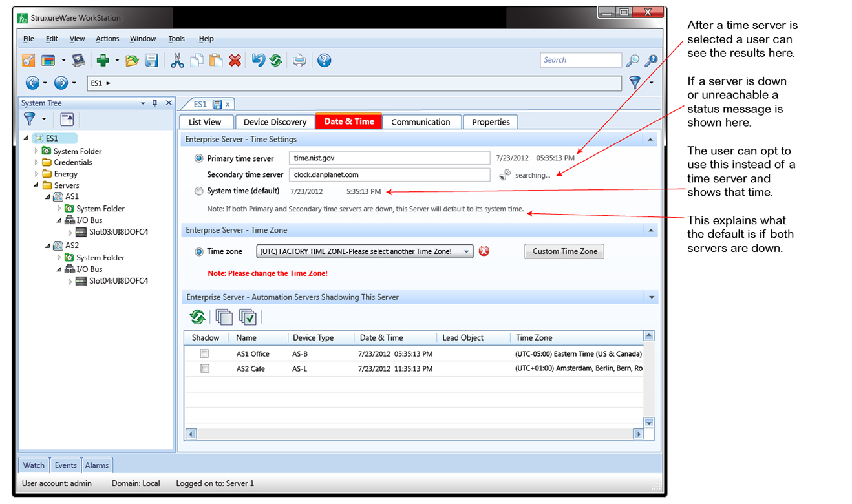Click the filter funnel icon beside address bar
This screenshot has width=852, height=504.
point(635,83)
